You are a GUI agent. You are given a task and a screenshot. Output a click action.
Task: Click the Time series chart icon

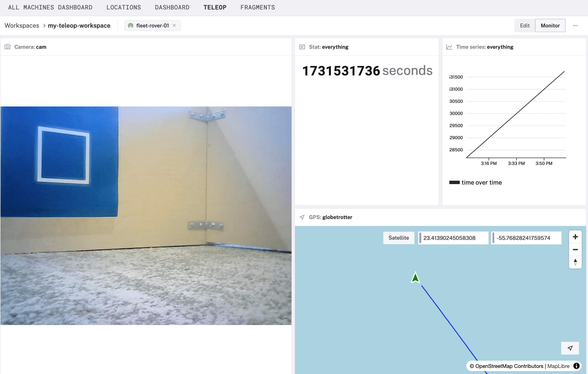(449, 47)
